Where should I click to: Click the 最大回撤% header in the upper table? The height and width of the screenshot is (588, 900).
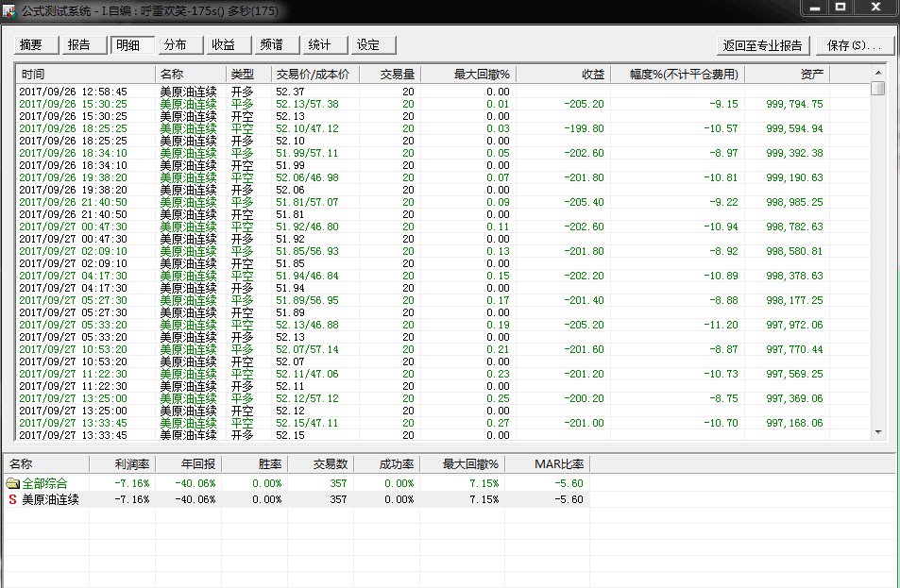coord(467,74)
